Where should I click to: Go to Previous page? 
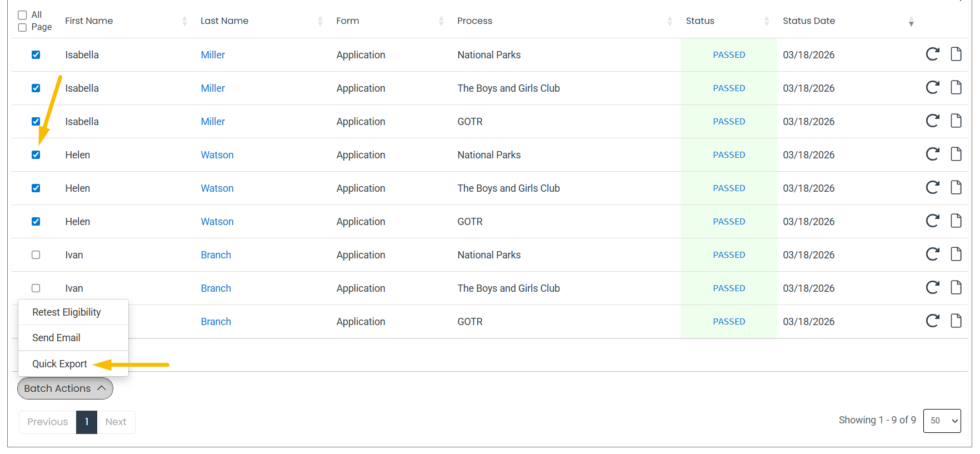tap(48, 422)
